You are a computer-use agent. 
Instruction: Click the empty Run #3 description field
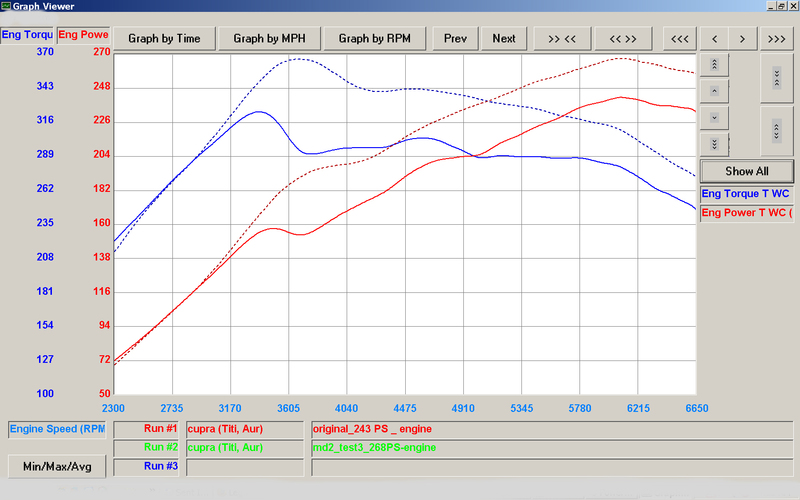pyautogui.click(x=552, y=467)
